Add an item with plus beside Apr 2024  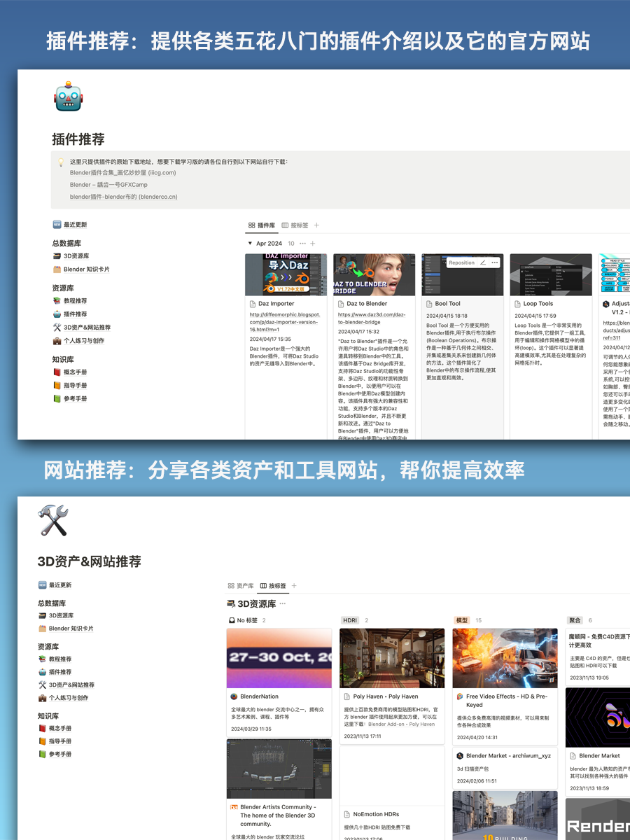point(313,244)
